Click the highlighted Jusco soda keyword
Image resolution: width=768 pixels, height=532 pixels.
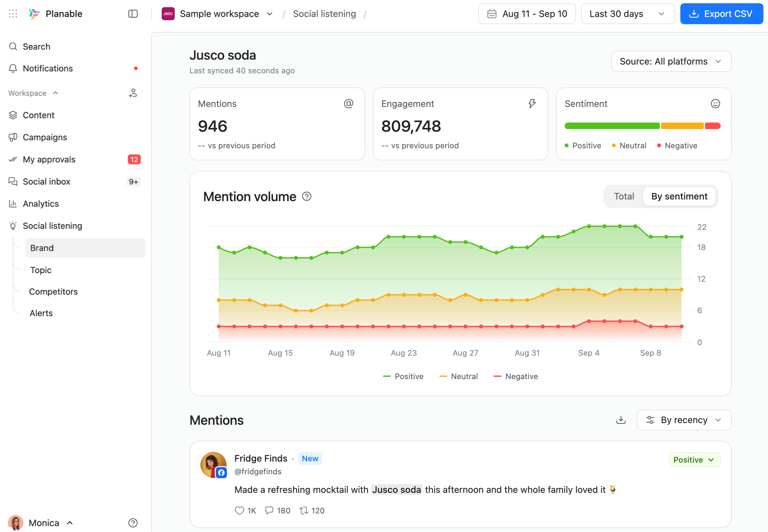pos(396,489)
